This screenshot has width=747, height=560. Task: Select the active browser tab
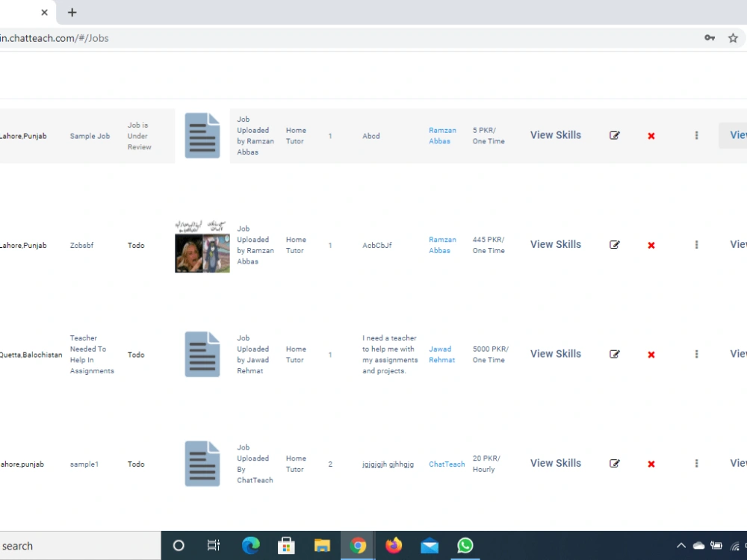[x=19, y=12]
